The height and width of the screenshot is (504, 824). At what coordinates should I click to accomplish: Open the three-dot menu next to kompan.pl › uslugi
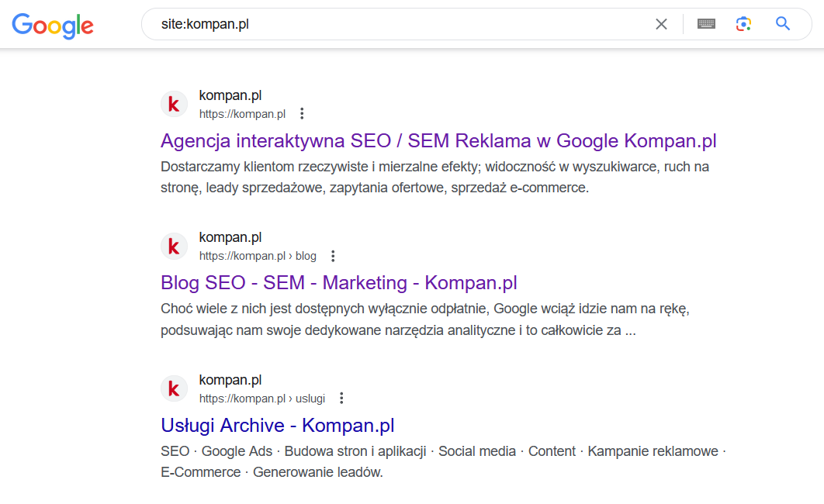[341, 398]
